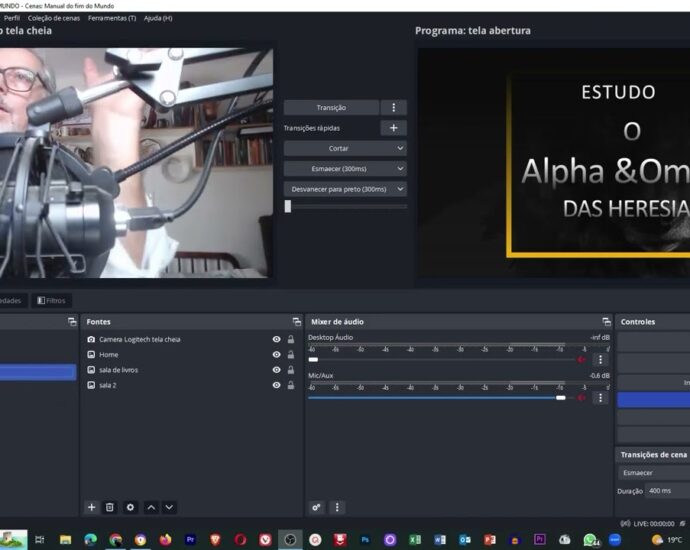Click the Transição button
This screenshot has height=550, width=690.
[331, 107]
